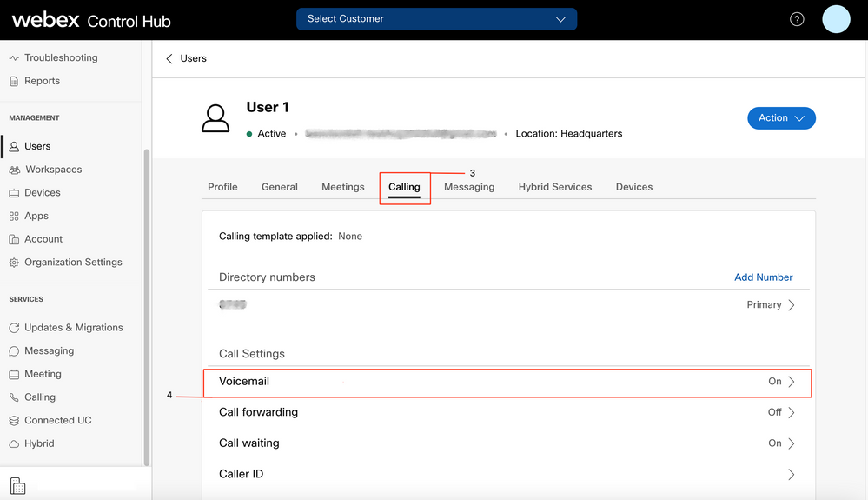Click the back arrow beside Users
The height and width of the screenshot is (500, 868).
tap(169, 58)
